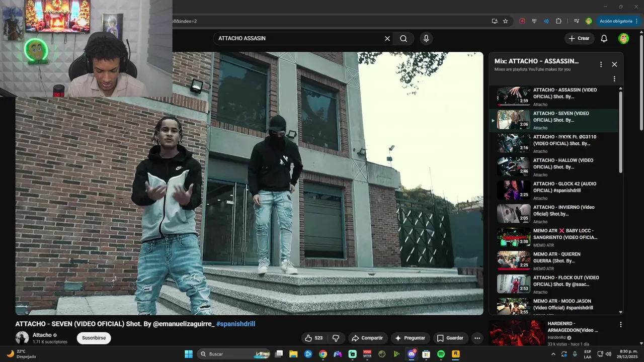The height and width of the screenshot is (362, 644).
Task: Open the Voicemeeter taskbar icon
Action: 367,354
